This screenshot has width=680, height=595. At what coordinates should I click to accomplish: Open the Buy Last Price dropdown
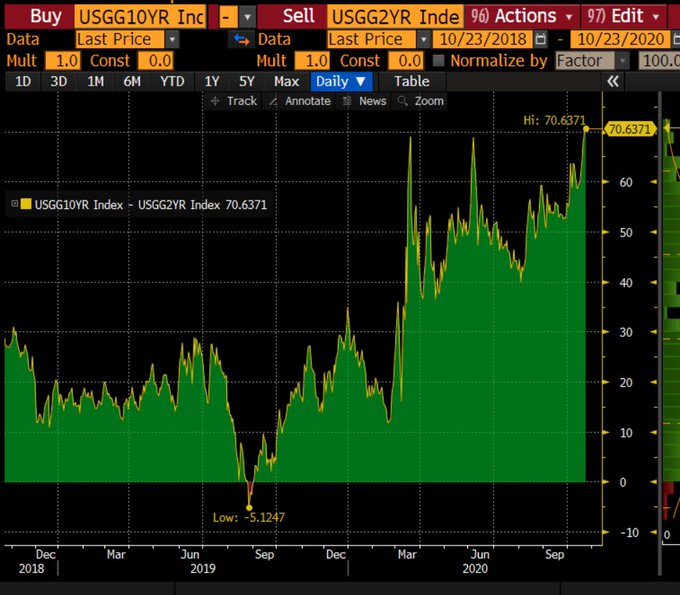[x=171, y=40]
